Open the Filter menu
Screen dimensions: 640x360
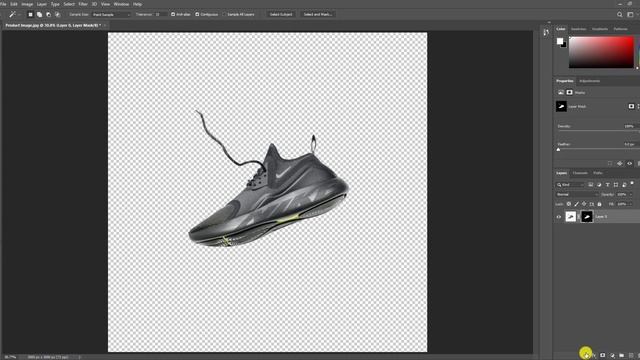click(83, 4)
